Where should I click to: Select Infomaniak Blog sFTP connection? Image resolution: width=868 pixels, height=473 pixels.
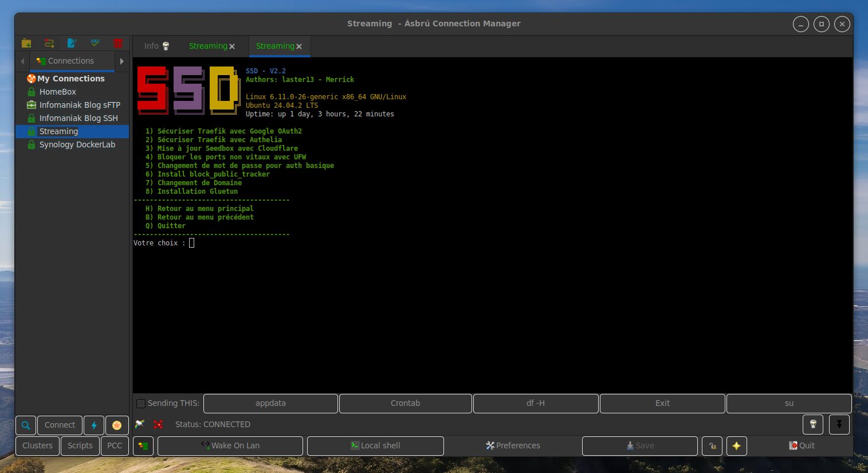click(80, 105)
